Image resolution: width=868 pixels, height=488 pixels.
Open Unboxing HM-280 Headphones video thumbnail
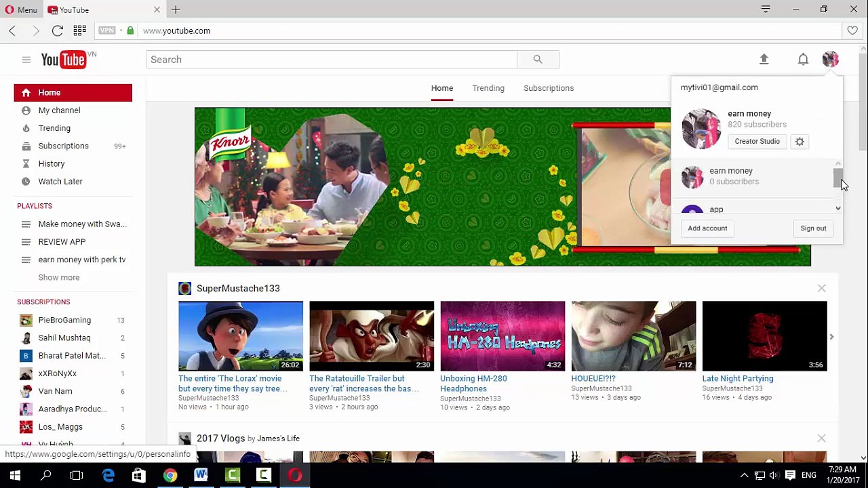click(x=502, y=336)
